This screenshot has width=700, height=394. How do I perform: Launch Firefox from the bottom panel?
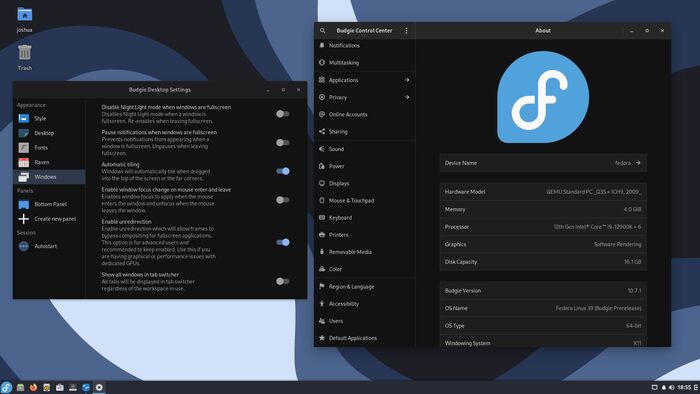33,387
